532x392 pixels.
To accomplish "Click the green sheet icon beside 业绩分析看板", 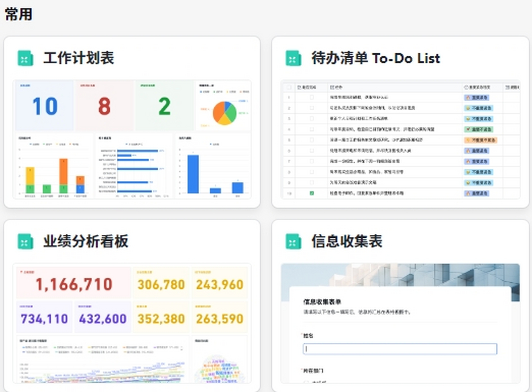I will (x=25, y=241).
